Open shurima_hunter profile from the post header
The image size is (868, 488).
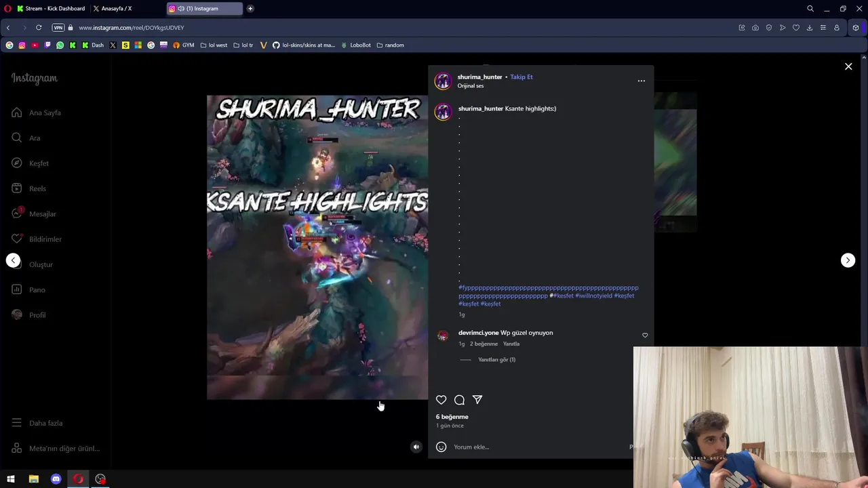point(479,77)
